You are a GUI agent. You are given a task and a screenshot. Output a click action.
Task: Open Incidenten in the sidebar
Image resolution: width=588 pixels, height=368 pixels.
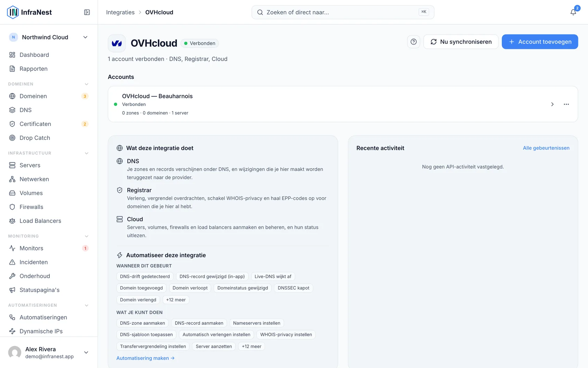[x=49, y=262]
